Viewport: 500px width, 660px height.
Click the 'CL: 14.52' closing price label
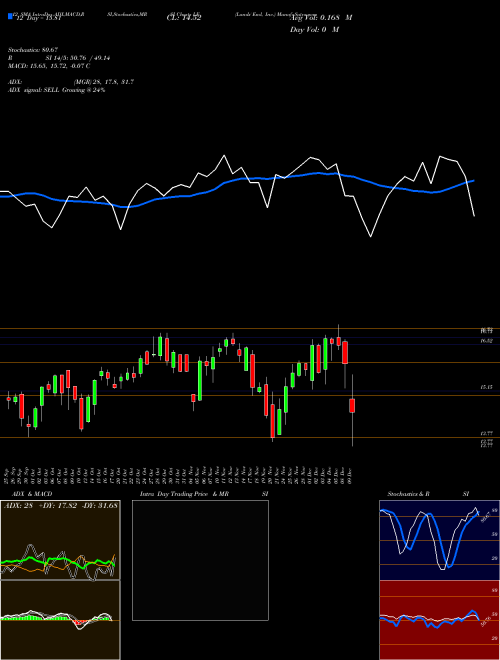(184, 18)
